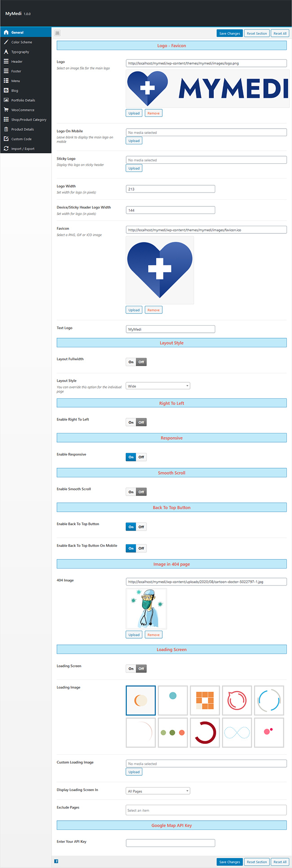Click the Facebook icon in the footer
This screenshot has height=868, width=292.
tap(56, 861)
